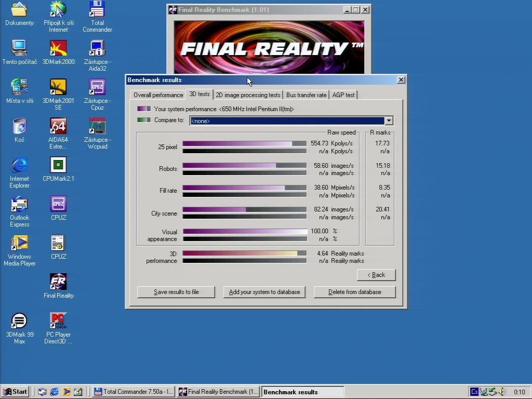Open the 3DMark 99 Max shortcut
The width and height of the screenshot is (532, 399).
19,328
